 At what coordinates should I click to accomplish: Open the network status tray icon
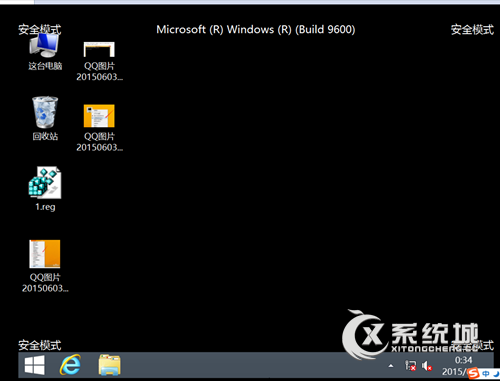point(410,366)
